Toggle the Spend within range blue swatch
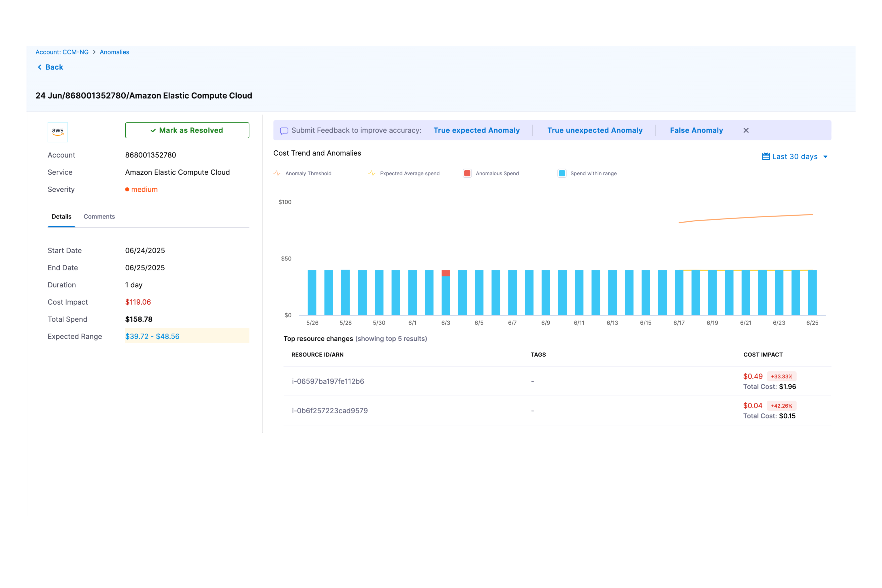 click(561, 173)
